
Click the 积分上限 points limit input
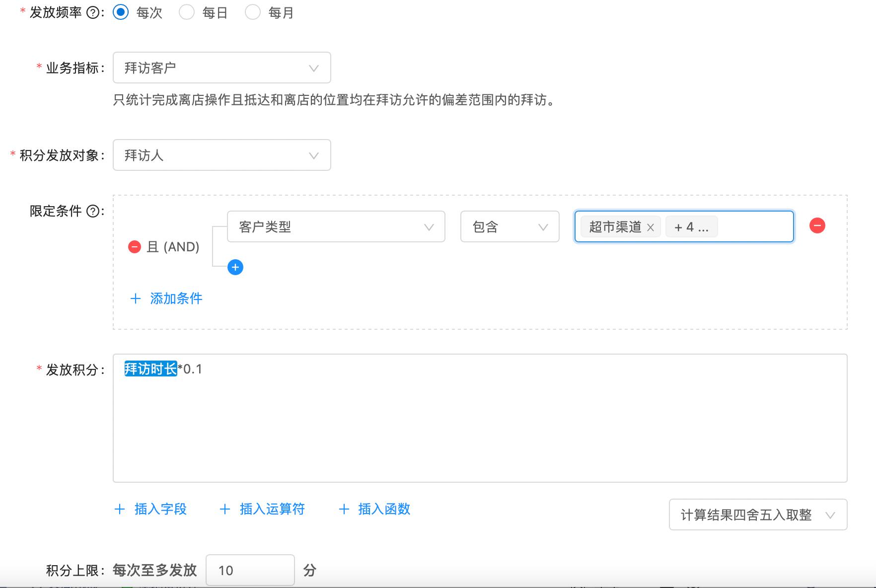(x=250, y=571)
